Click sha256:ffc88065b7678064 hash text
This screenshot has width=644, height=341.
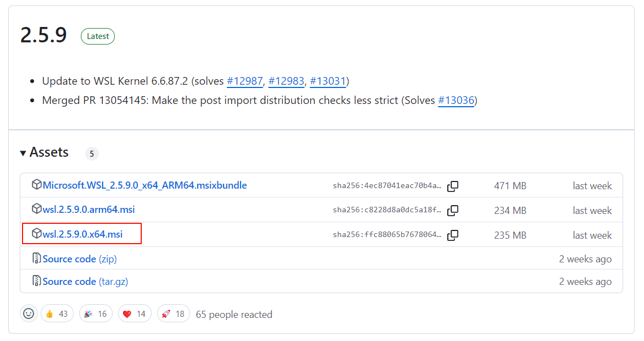[x=387, y=234]
